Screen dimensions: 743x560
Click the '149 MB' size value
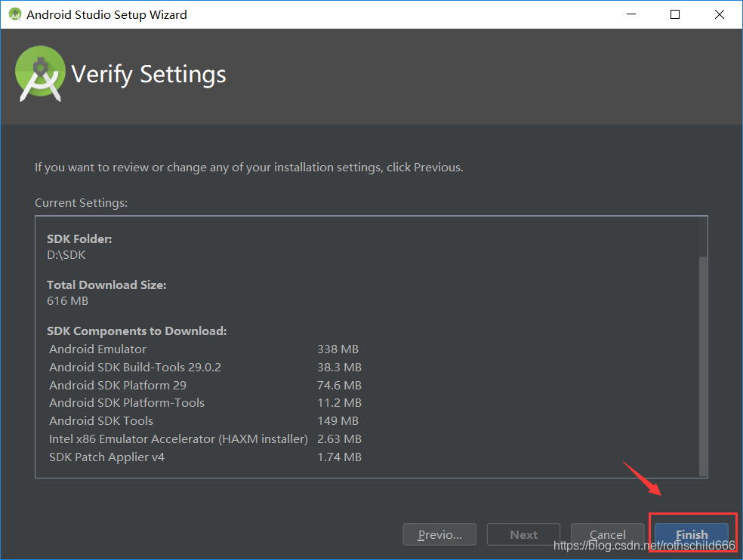click(338, 420)
